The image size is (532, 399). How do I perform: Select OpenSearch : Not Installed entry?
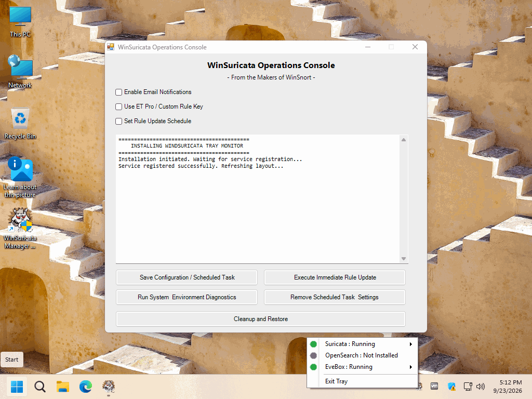tap(362, 355)
